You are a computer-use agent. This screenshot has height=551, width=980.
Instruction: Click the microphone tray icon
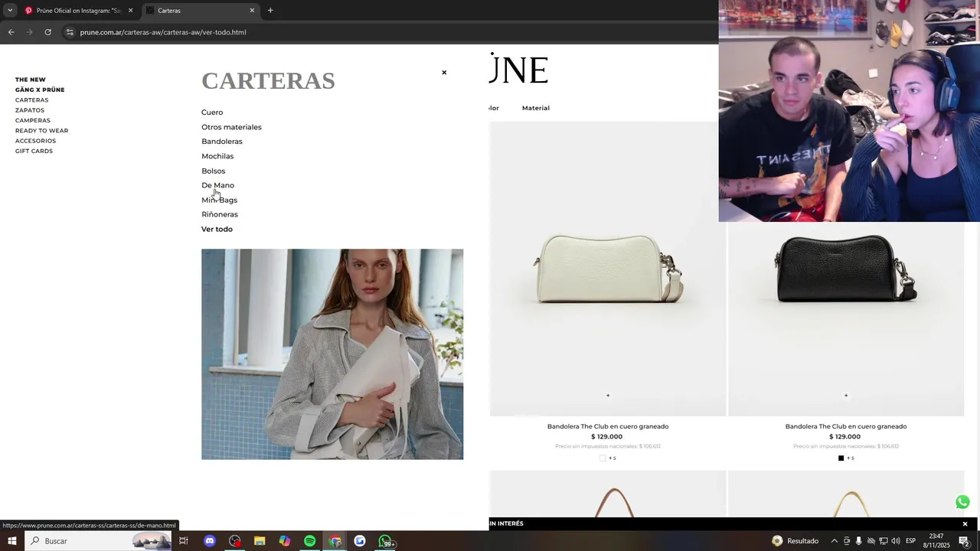click(x=858, y=541)
